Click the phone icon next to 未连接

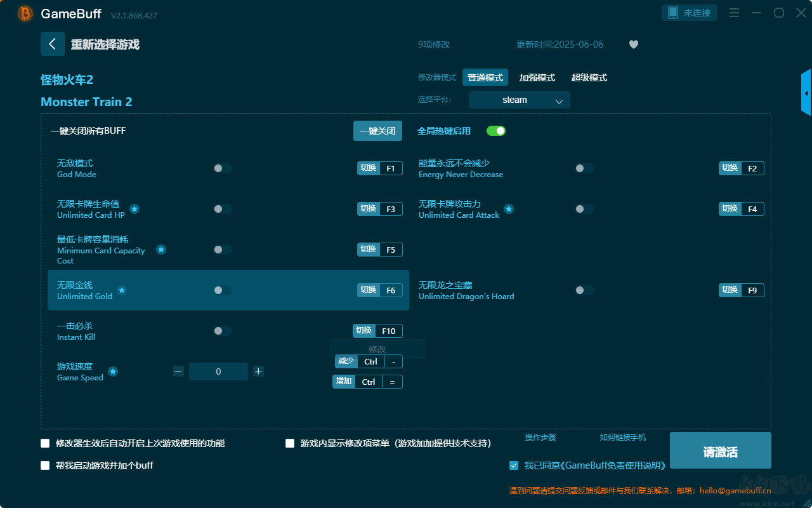tap(673, 13)
